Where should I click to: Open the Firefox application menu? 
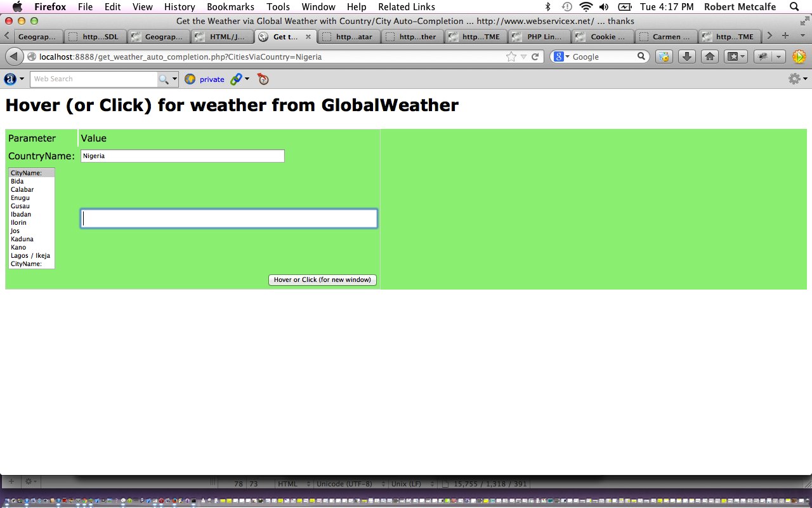(x=50, y=7)
